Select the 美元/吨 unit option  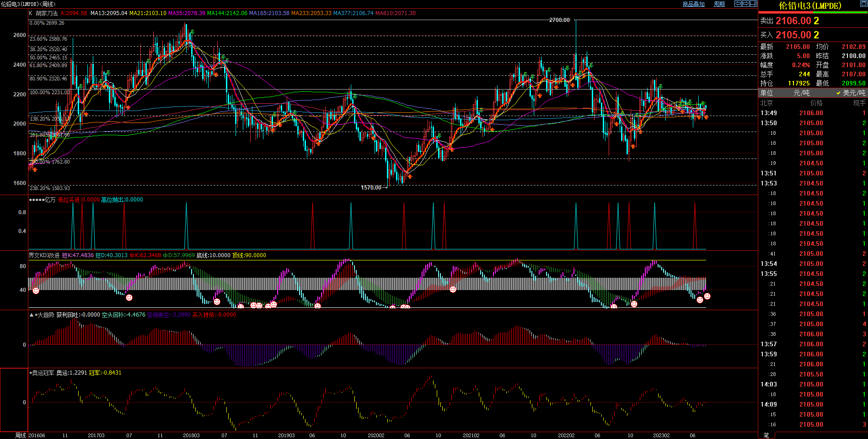851,93
